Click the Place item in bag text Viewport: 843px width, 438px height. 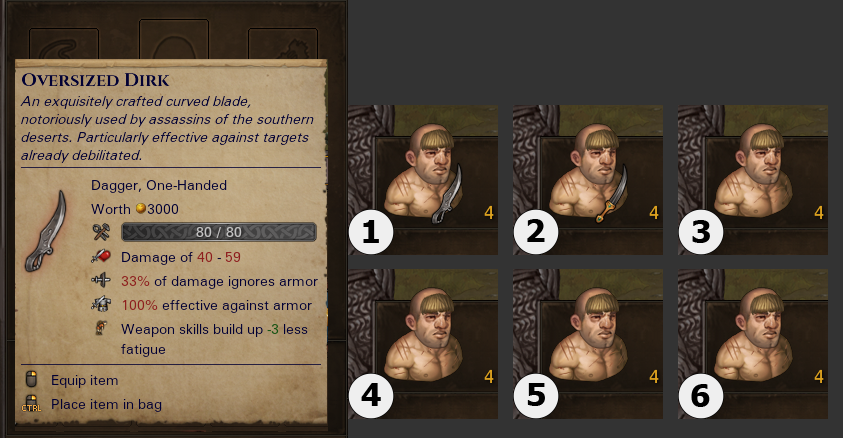point(106,404)
